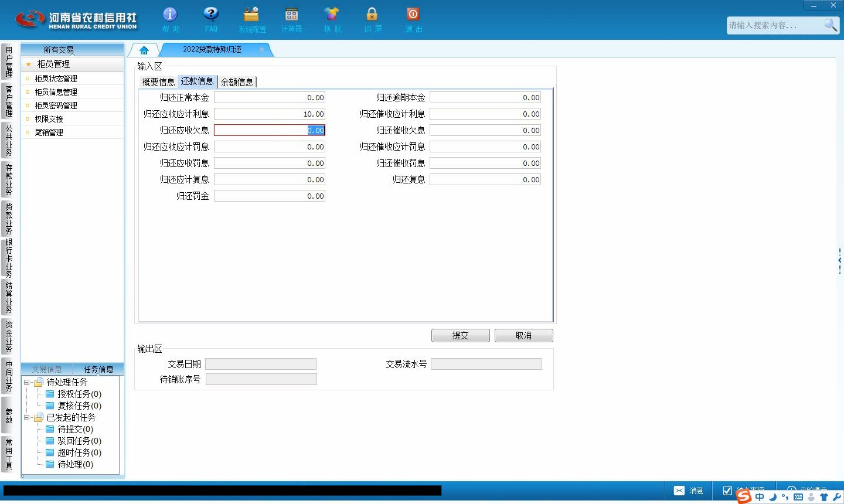Open the 银行卡业务 side tab
Image resolution: width=844 pixels, height=504 pixels.
pyautogui.click(x=8, y=258)
